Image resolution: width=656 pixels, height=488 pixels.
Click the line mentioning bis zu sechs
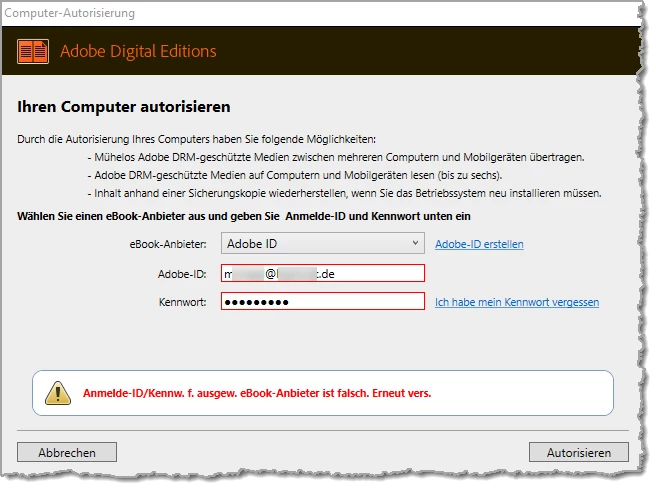click(295, 175)
